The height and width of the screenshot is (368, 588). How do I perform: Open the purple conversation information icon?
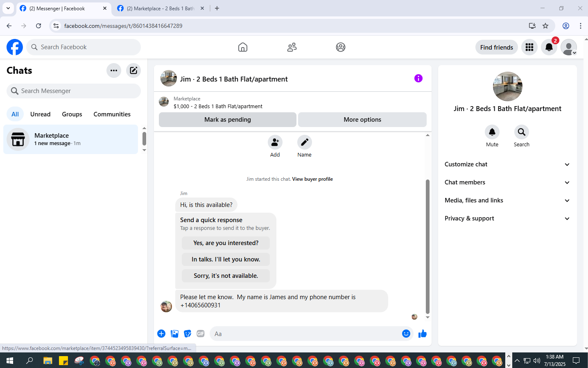click(x=418, y=78)
